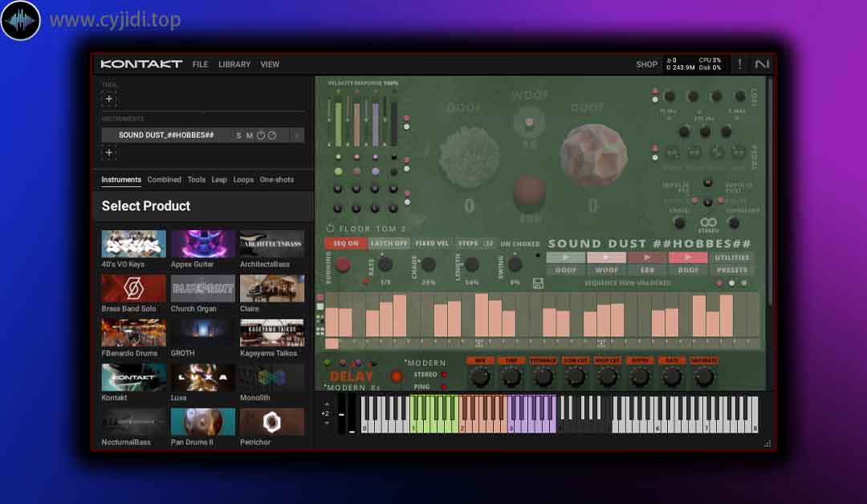This screenshot has width=867, height=504.
Task: Click the DELAY effect title
Action: (x=351, y=376)
